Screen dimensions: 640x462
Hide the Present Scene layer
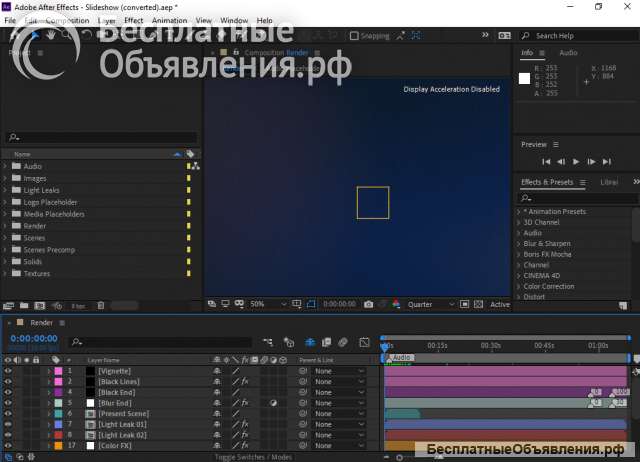[8, 413]
